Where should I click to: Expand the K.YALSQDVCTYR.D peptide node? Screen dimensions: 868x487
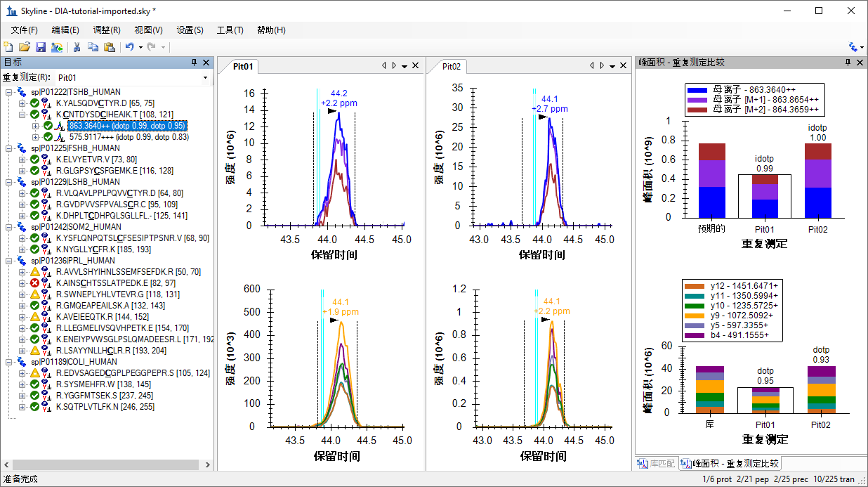coord(22,103)
